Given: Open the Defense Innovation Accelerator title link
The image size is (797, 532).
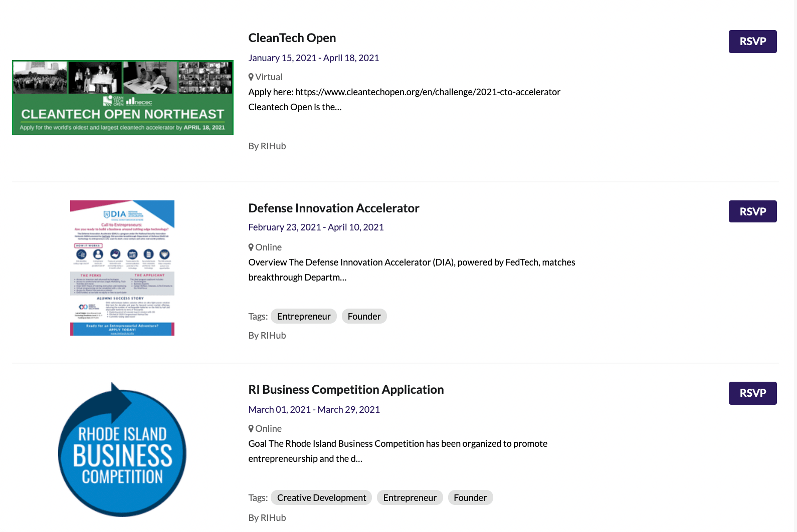Looking at the screenshot, I should pos(334,208).
